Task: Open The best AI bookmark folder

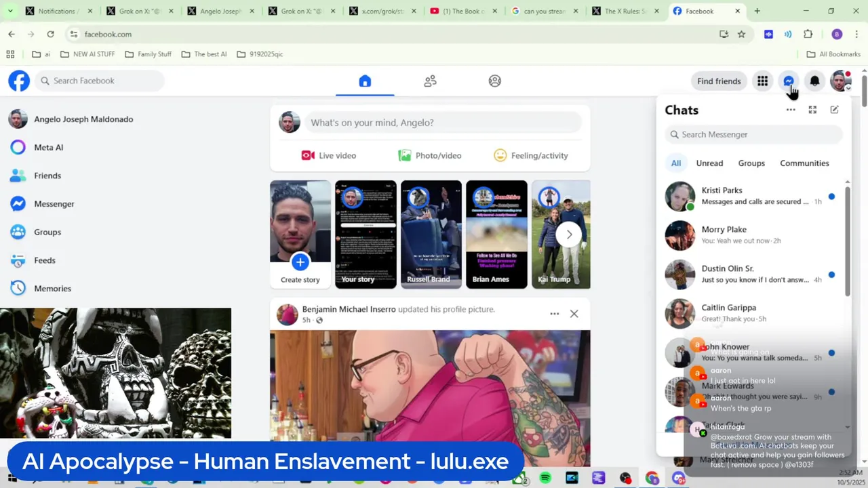Action: pyautogui.click(x=204, y=54)
